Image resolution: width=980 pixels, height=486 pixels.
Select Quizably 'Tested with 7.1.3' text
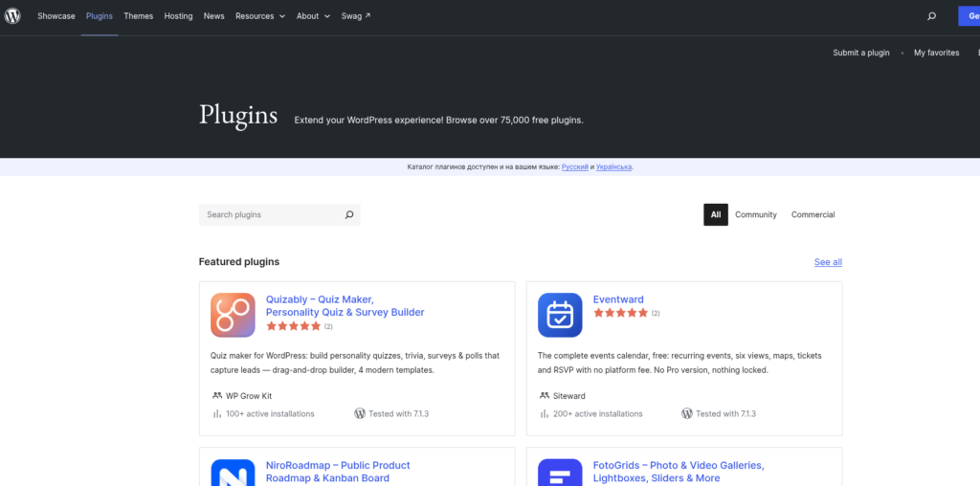(399, 413)
